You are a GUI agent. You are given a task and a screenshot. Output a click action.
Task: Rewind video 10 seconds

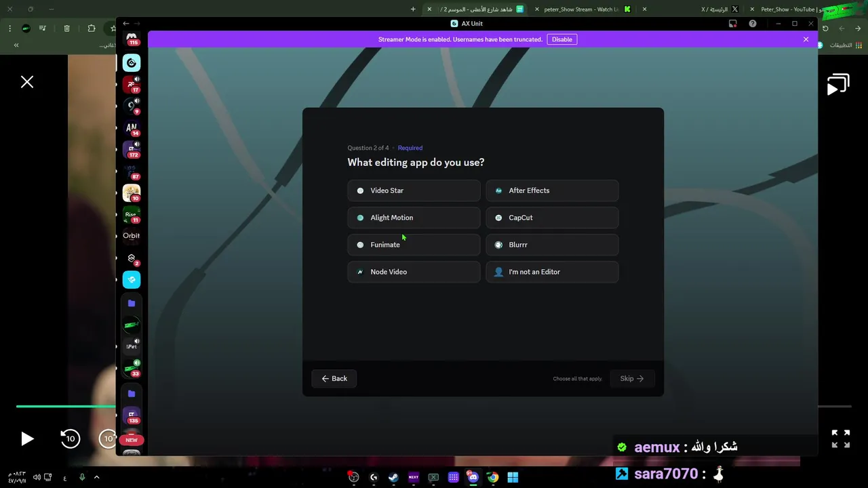[71, 439]
